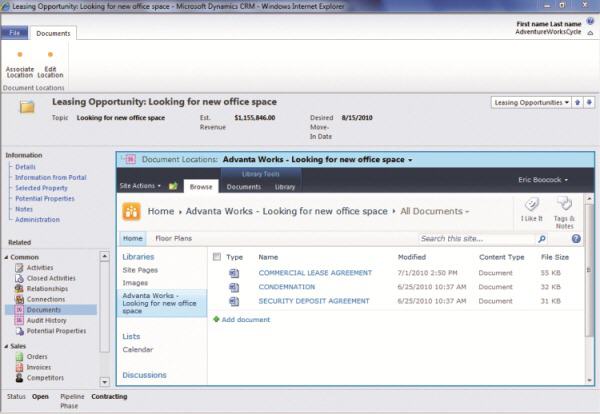600x414 pixels.
Task: Open the SECURITY DEPOSIT AGREEMENT document link
Action: 314,300
